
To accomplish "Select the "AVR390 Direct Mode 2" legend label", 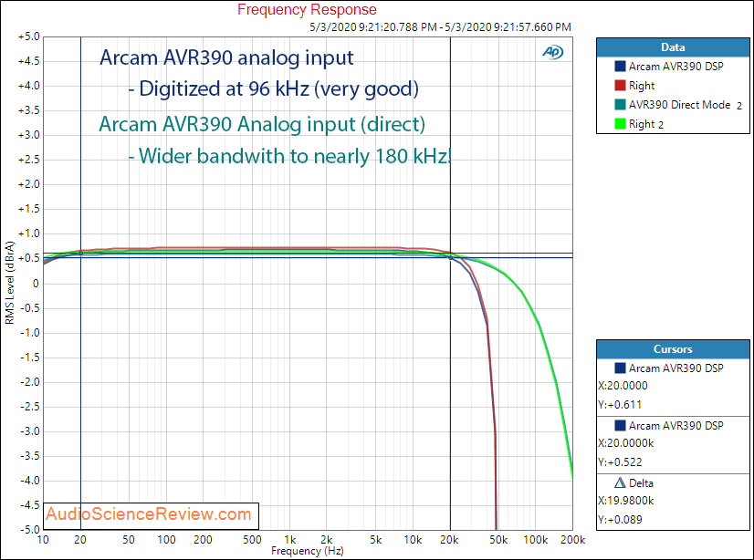I will point(686,105).
